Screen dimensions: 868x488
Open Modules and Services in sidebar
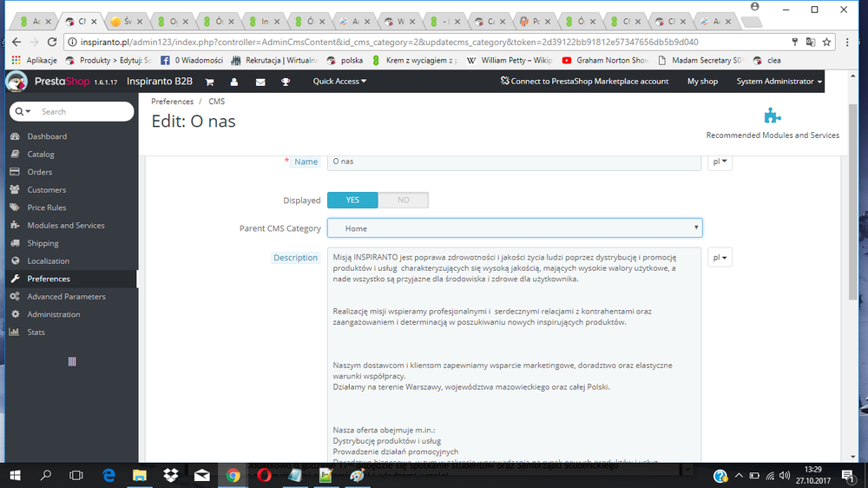point(66,225)
